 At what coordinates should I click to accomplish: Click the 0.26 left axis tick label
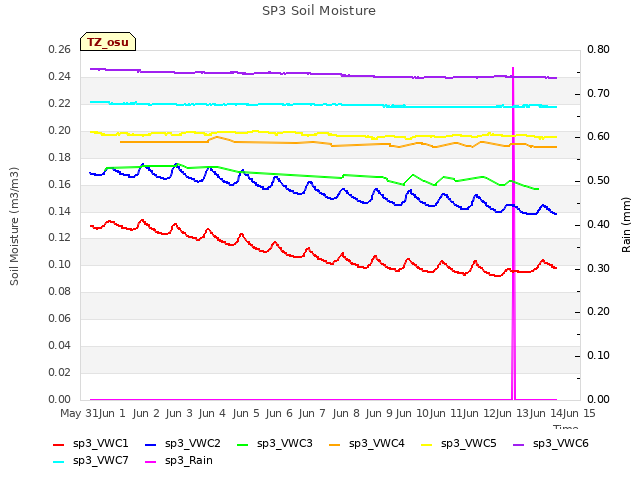pos(60,49)
